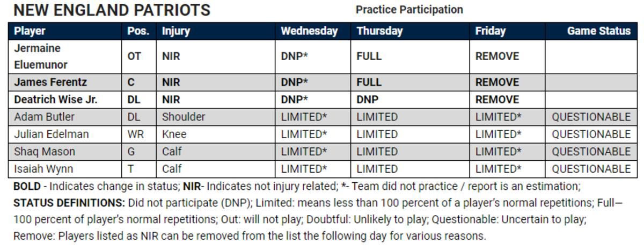The image size is (644, 250).
Task: Select the Julian Edelman player name
Action: (51, 134)
